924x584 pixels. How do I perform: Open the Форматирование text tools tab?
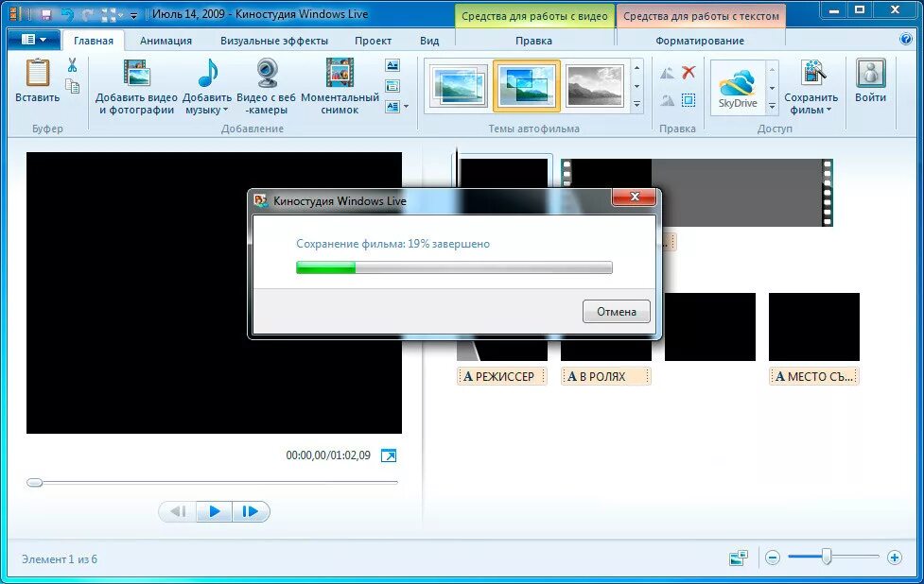tap(700, 41)
